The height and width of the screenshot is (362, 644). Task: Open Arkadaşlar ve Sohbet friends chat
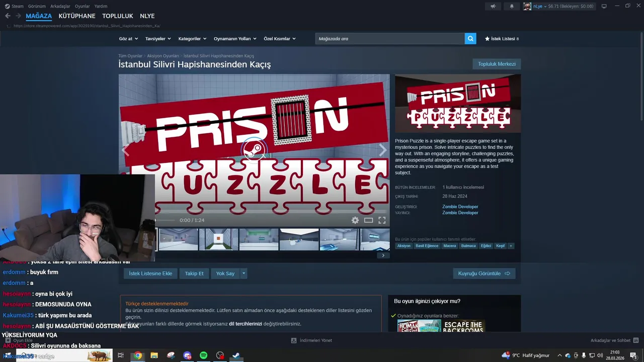(614, 340)
